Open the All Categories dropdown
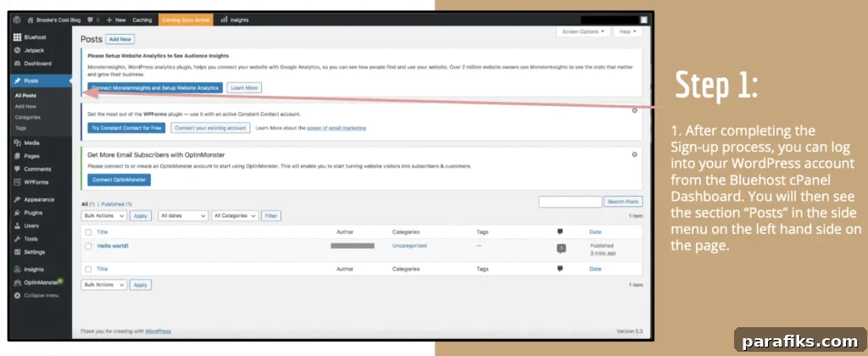 (235, 216)
